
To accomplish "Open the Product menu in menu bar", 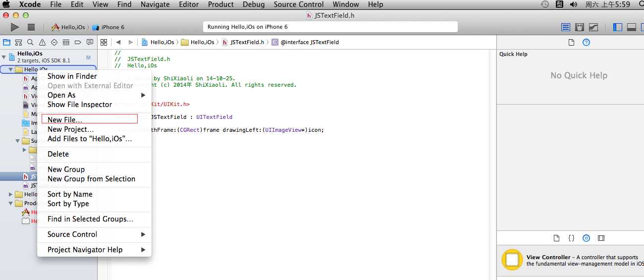I will pos(220,4).
